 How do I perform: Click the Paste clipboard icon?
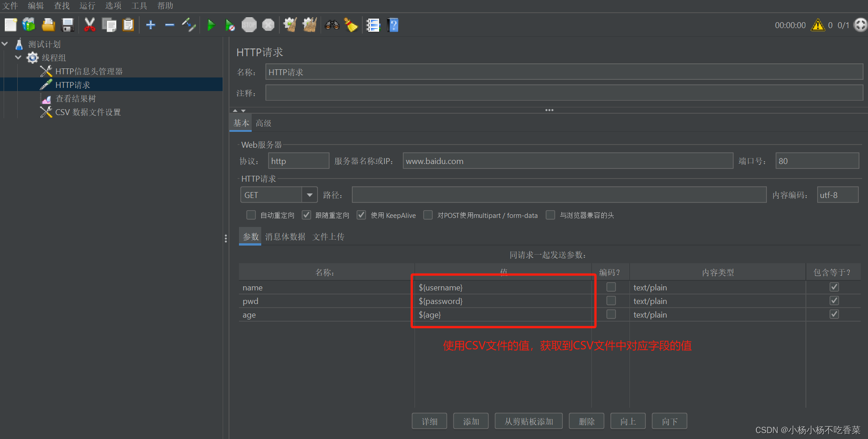128,25
